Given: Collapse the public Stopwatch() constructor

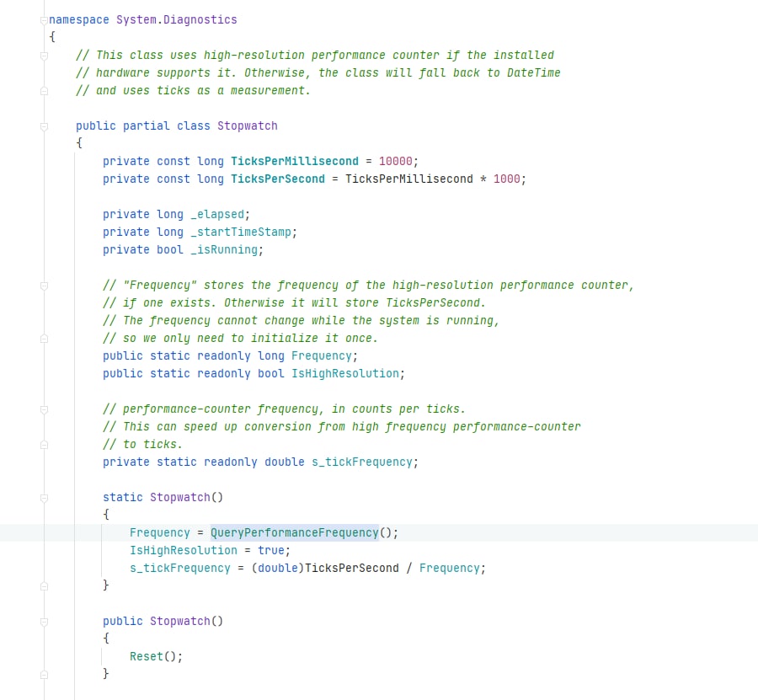Looking at the screenshot, I should [44, 622].
